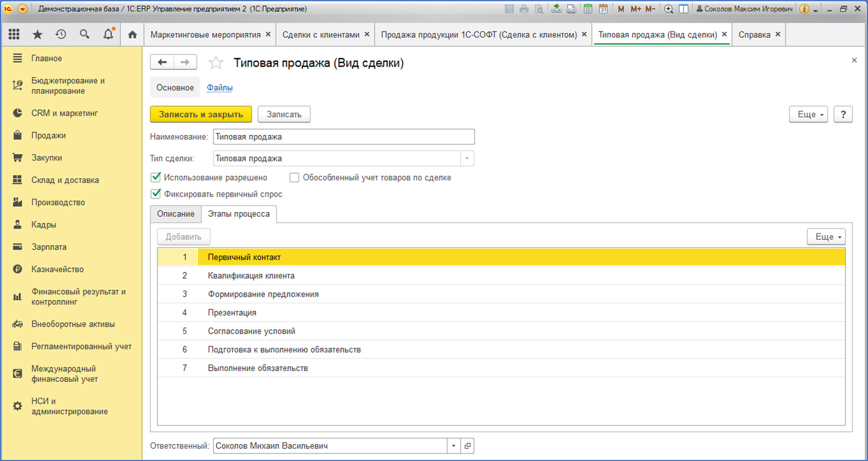Select the Этапы процесса tab

(x=239, y=214)
